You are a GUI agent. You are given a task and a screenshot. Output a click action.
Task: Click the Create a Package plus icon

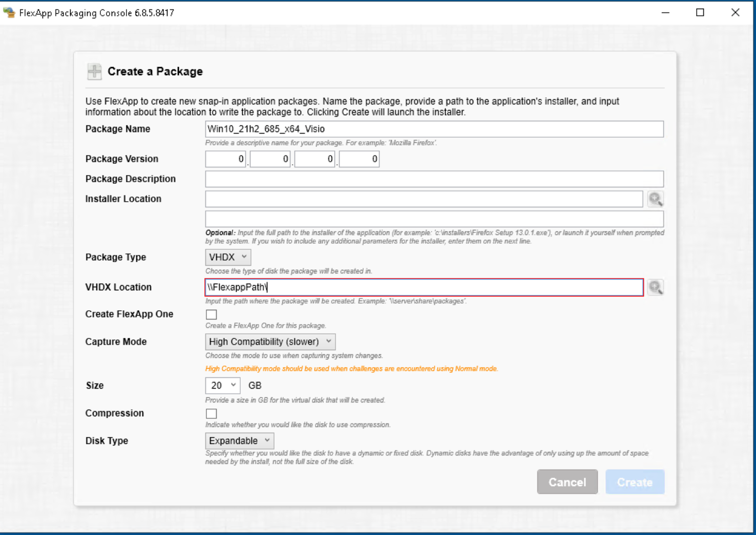(94, 72)
